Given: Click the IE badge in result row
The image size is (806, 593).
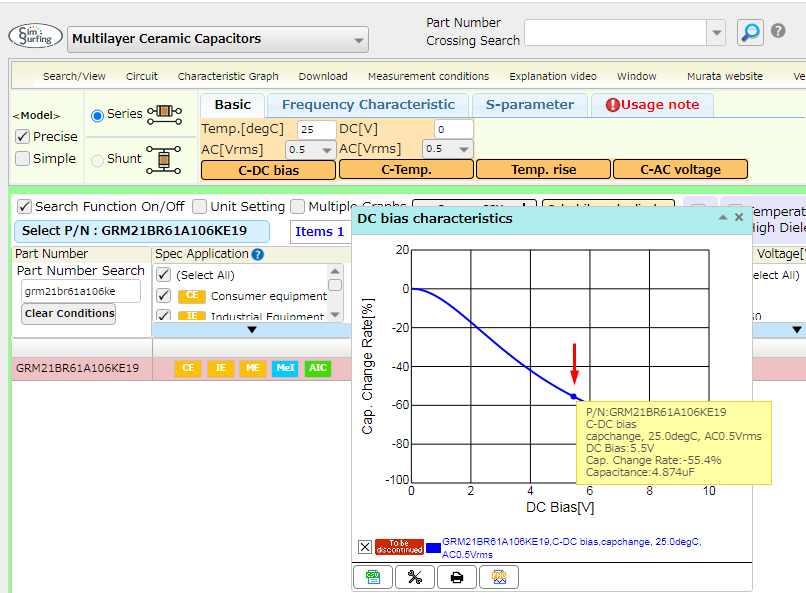Looking at the screenshot, I should click(221, 368).
